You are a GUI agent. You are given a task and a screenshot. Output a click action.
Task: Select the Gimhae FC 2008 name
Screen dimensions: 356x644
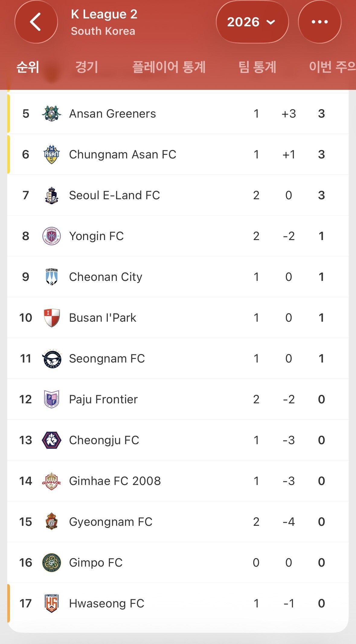point(115,481)
